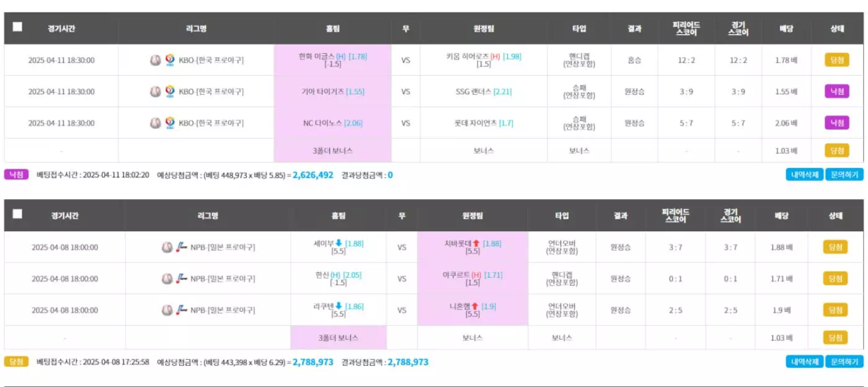
Task: Click 당첨 status badge in 한화 이글스 row
Action: pyautogui.click(x=836, y=60)
